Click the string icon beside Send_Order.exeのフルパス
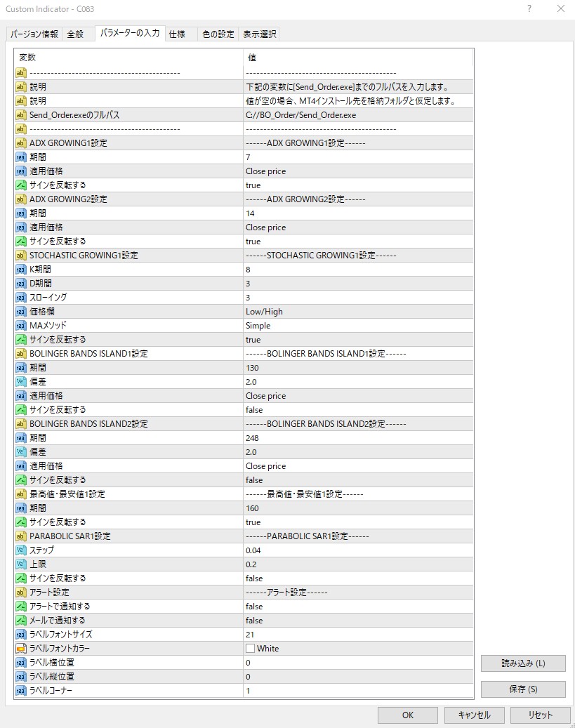575x728 pixels. click(x=21, y=114)
